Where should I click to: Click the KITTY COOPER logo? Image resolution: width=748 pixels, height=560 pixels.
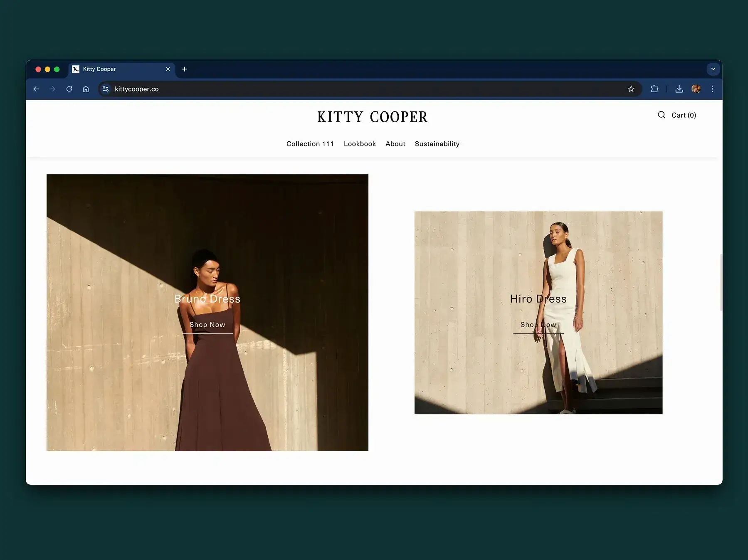tap(373, 117)
